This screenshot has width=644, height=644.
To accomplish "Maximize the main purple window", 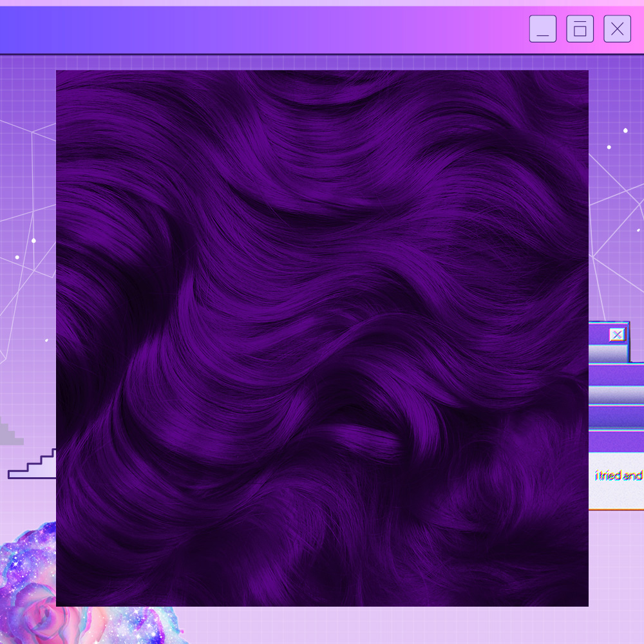I will 580,29.
